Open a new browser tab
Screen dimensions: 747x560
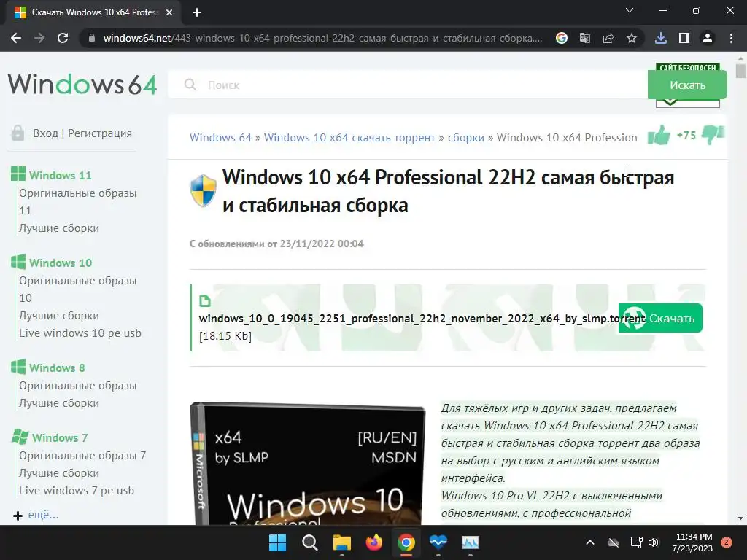tap(197, 12)
